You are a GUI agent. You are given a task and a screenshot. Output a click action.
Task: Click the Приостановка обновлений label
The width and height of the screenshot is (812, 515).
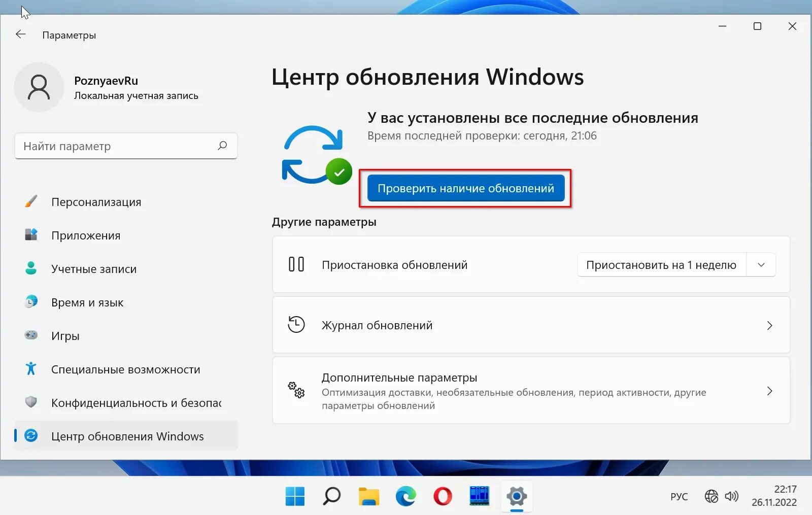click(394, 265)
